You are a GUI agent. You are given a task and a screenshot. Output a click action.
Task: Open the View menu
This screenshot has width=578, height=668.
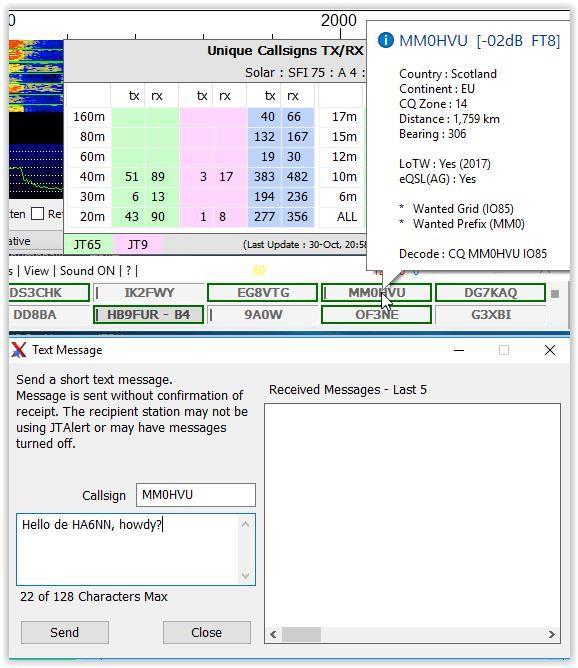36,271
